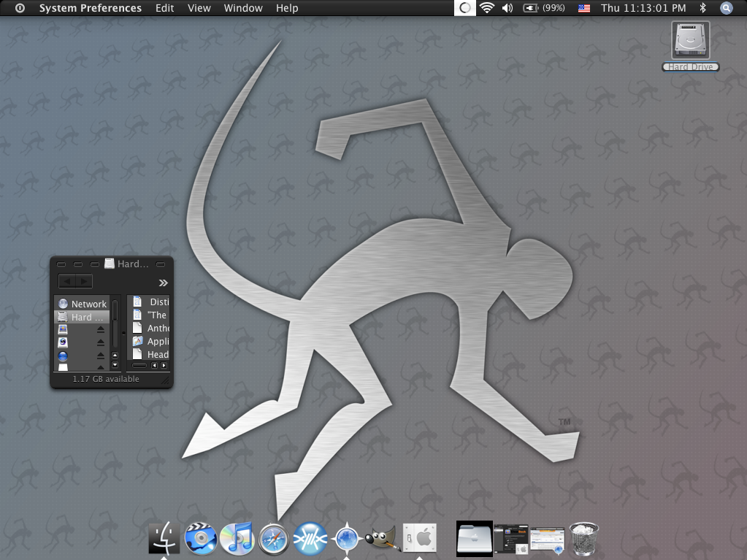Click the "1.17 GB available" status text

click(x=106, y=379)
